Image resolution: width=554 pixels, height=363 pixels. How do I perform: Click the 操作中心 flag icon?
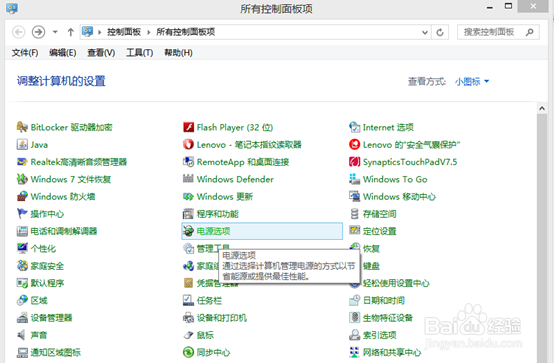coord(22,213)
